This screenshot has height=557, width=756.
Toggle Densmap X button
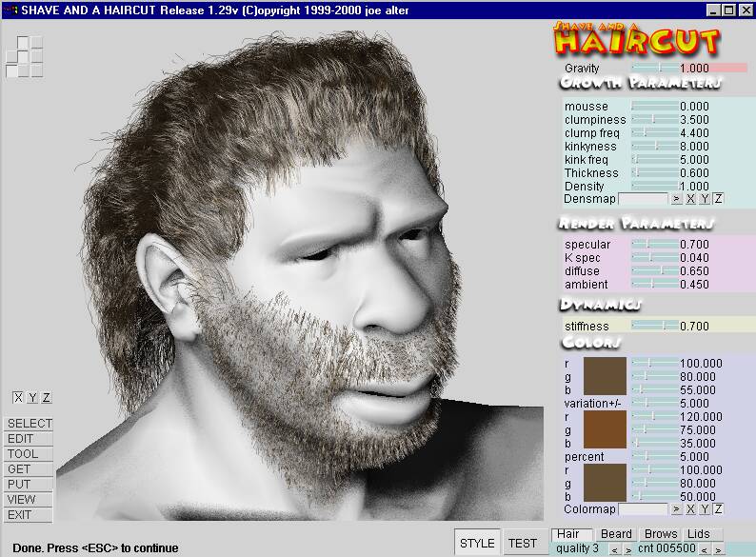tap(690, 199)
